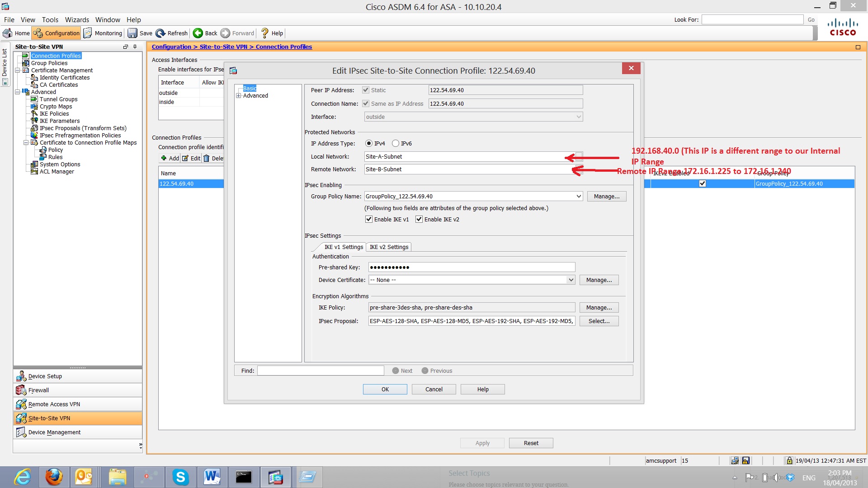
Task: Open the View menu
Action: click(28, 19)
